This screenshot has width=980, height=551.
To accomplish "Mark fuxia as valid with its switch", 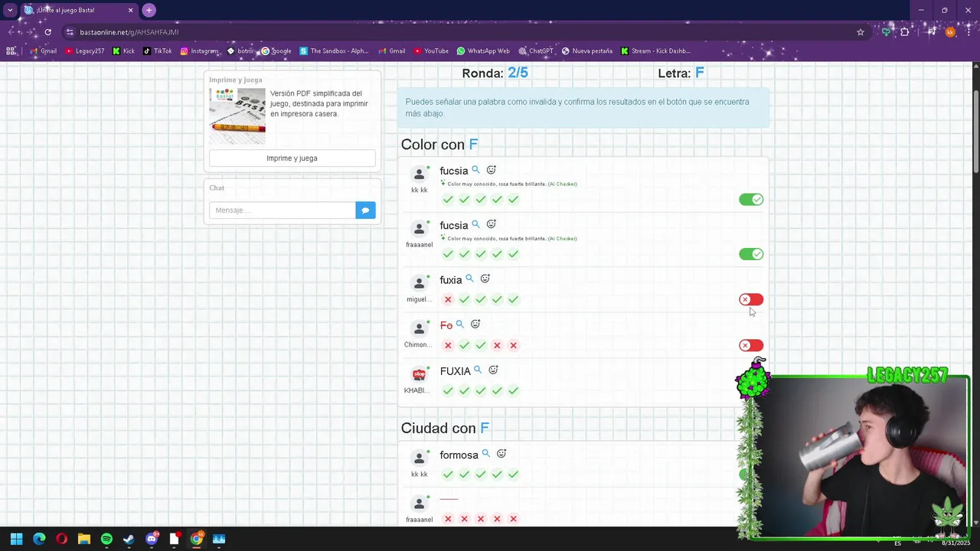I will pos(751,299).
